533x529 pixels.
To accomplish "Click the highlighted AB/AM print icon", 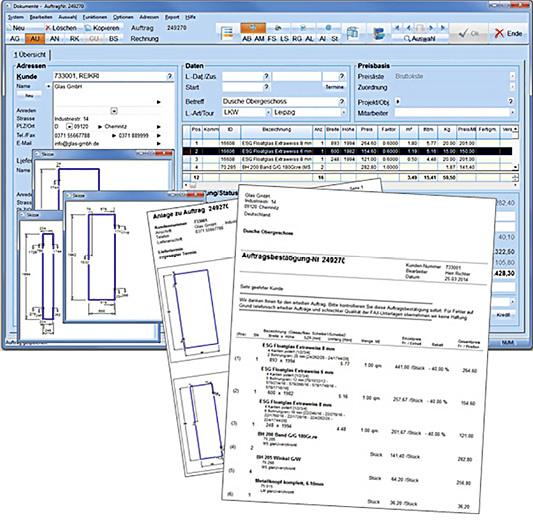I will [x=253, y=28].
